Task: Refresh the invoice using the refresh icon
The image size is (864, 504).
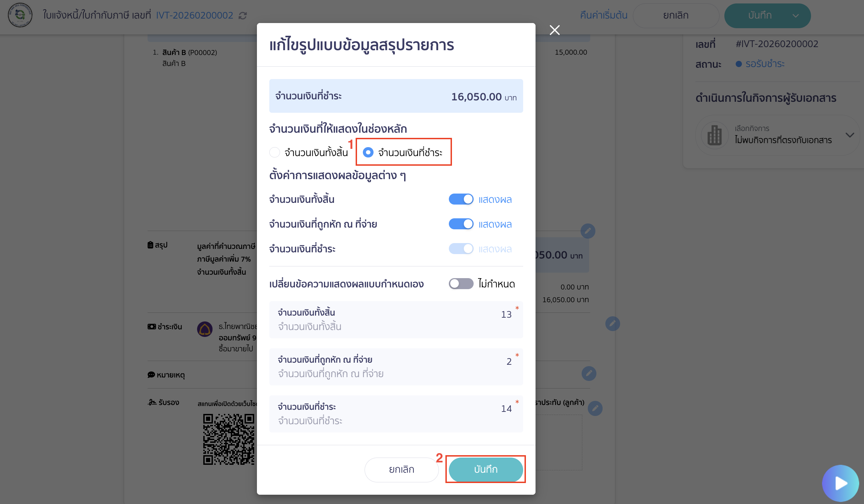Action: pyautogui.click(x=243, y=15)
